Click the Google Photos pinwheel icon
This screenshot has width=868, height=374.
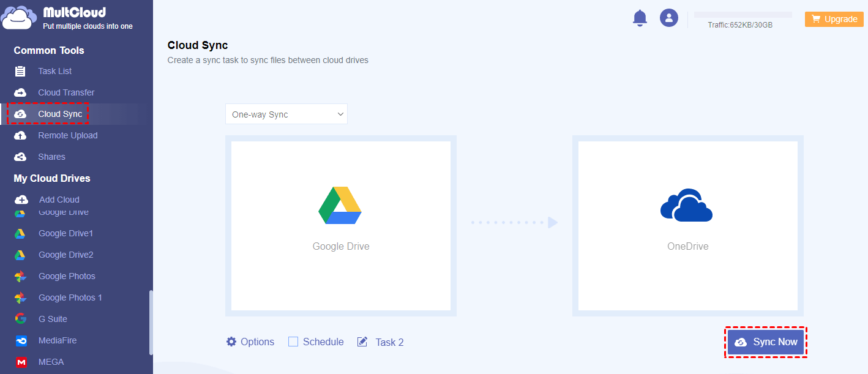(20, 276)
